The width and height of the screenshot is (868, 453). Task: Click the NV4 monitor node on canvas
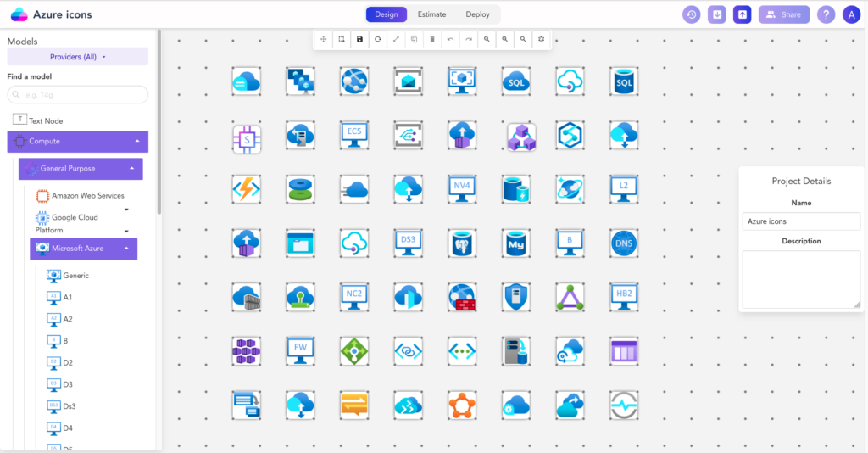coord(462,189)
